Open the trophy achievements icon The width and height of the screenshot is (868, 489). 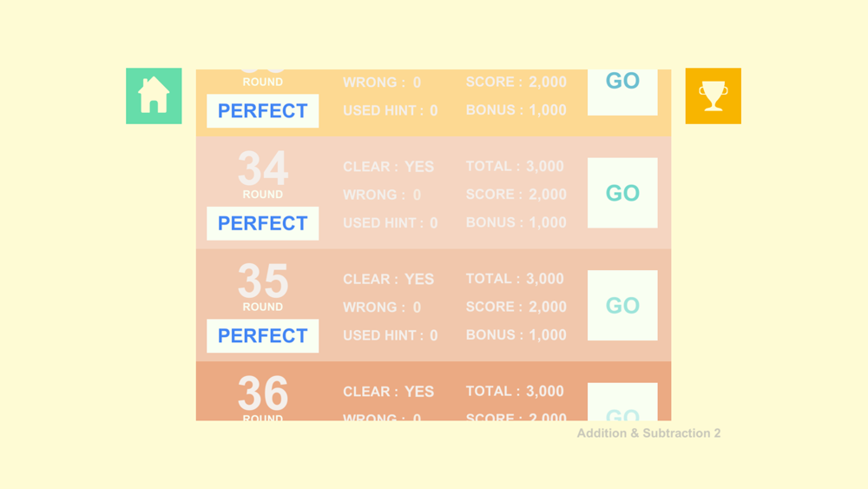(713, 96)
